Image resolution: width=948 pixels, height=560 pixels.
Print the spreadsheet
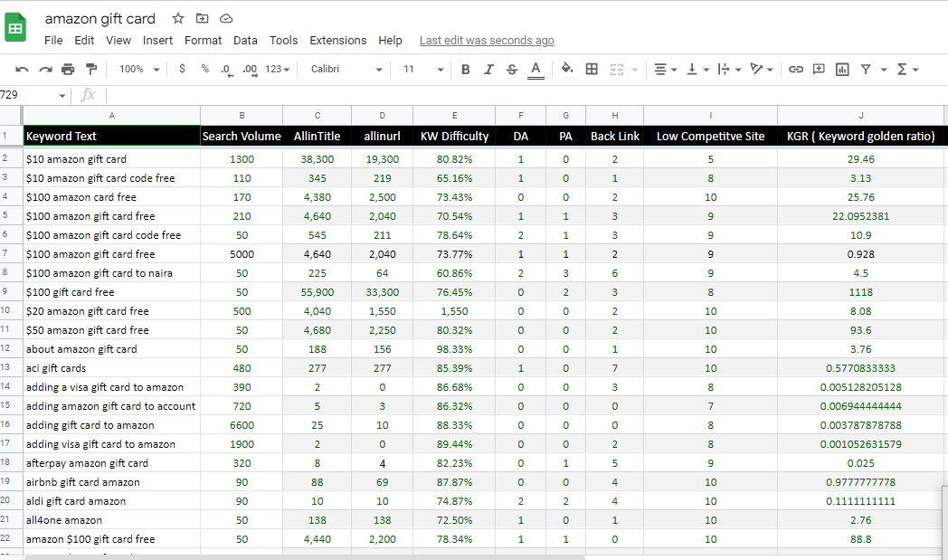pyautogui.click(x=69, y=70)
